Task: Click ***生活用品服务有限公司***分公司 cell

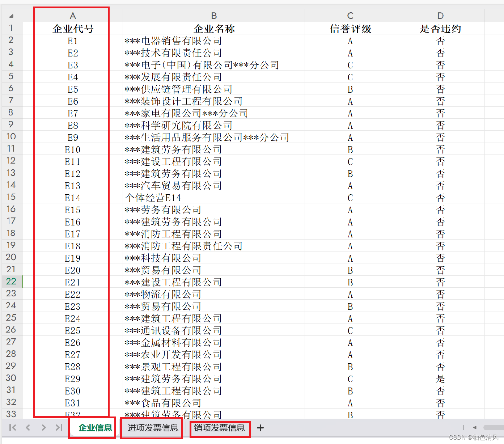Action: 214,137
